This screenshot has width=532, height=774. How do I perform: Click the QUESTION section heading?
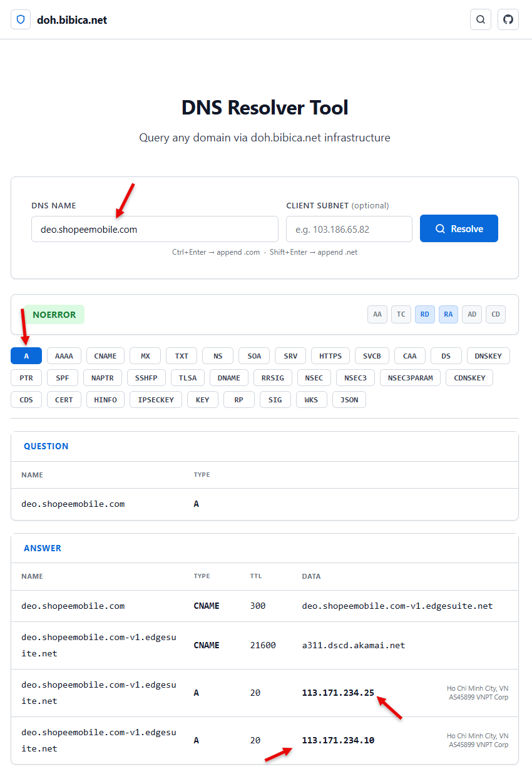click(46, 446)
